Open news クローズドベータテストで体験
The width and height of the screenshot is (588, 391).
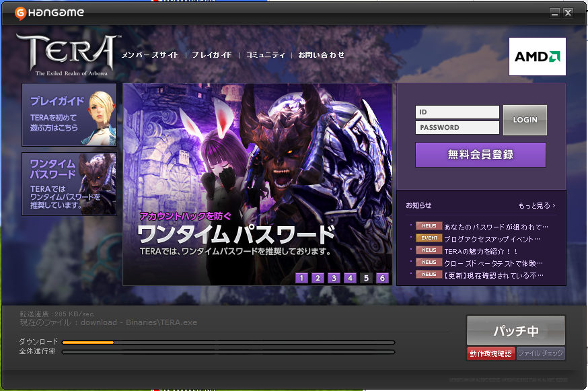493,263
